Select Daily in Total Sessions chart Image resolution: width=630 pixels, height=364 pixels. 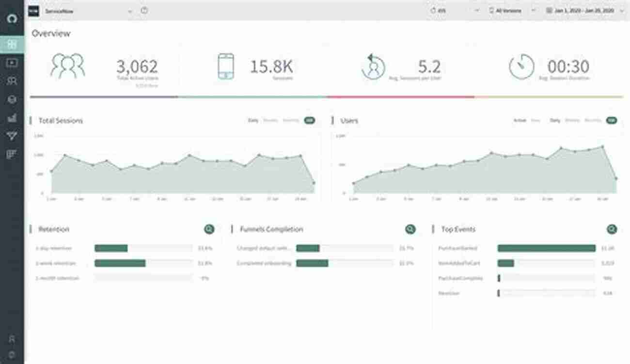click(x=253, y=120)
